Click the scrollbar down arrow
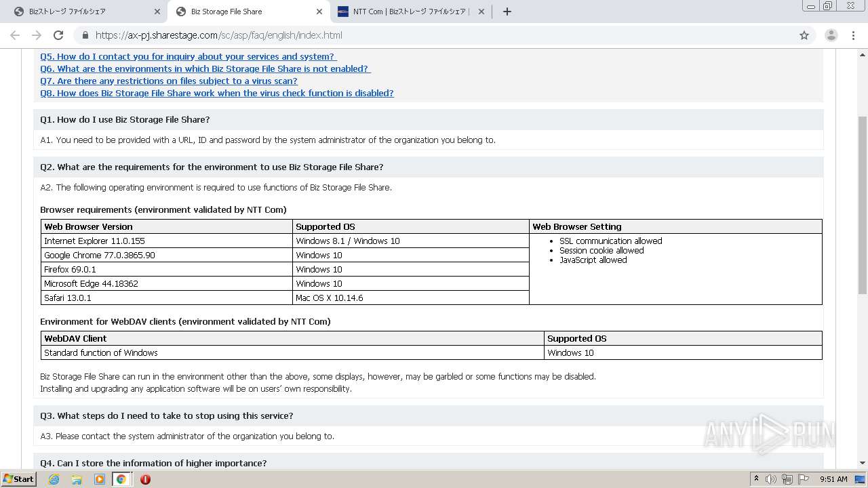The height and width of the screenshot is (488, 868). coord(863,463)
